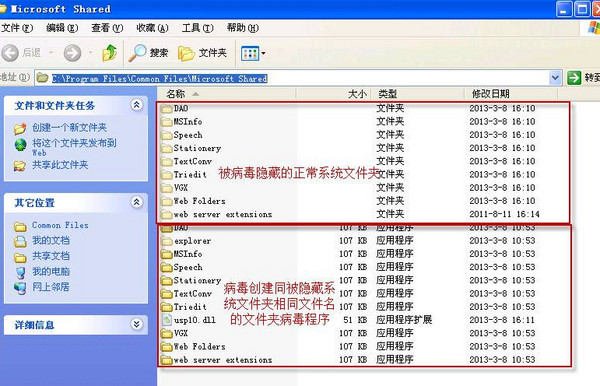
Task: Click 共享此文件夹 link
Action: click(60, 165)
